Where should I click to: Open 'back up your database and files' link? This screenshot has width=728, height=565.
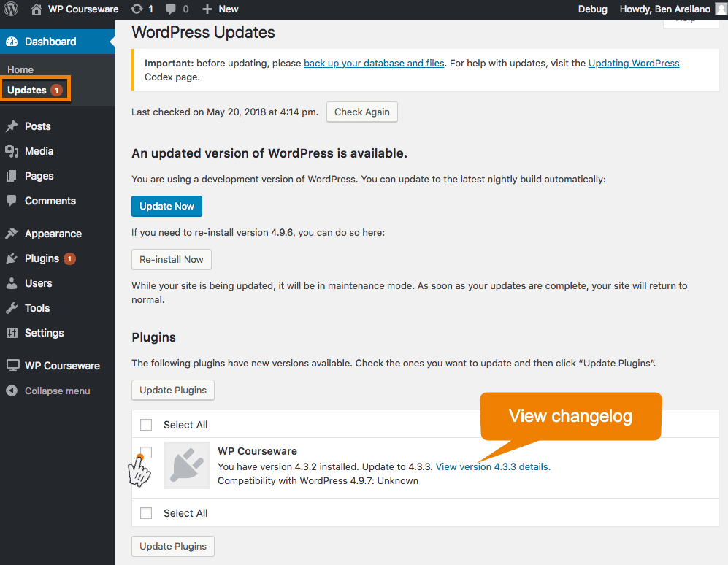(374, 63)
